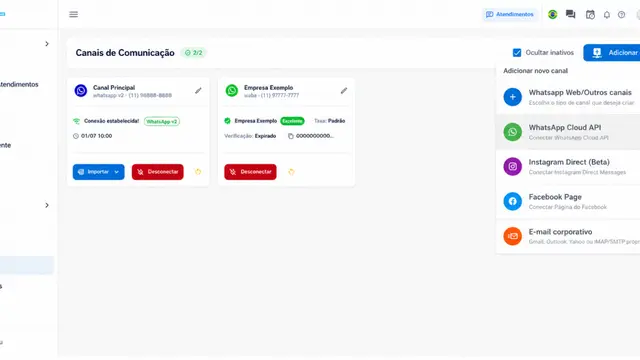This screenshot has width=640, height=360.
Task: Open the hamburger menu icon
Action: [x=73, y=14]
